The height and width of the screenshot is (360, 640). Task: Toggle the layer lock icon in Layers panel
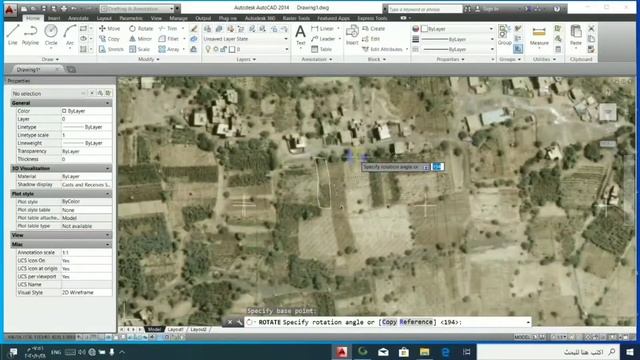click(224, 49)
